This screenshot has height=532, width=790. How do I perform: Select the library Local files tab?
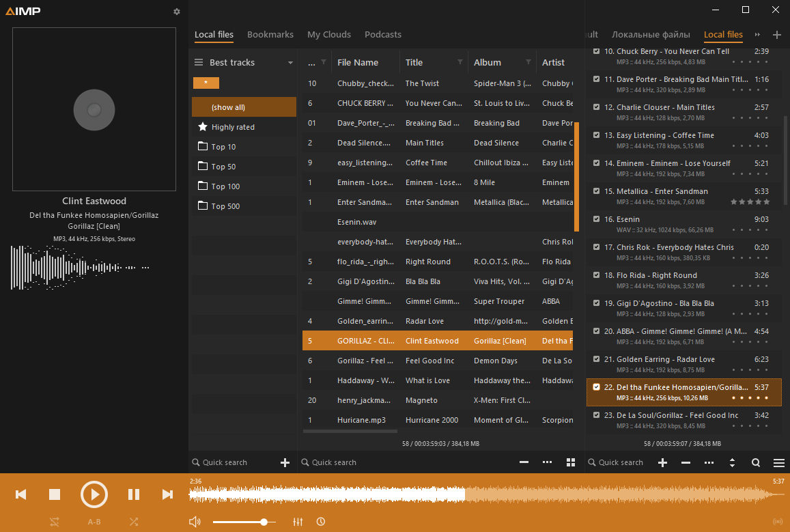pyautogui.click(x=214, y=34)
